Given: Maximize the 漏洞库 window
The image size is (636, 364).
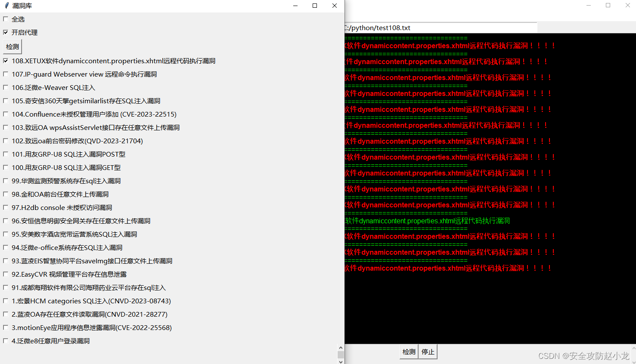Looking at the screenshot, I should pyautogui.click(x=315, y=6).
